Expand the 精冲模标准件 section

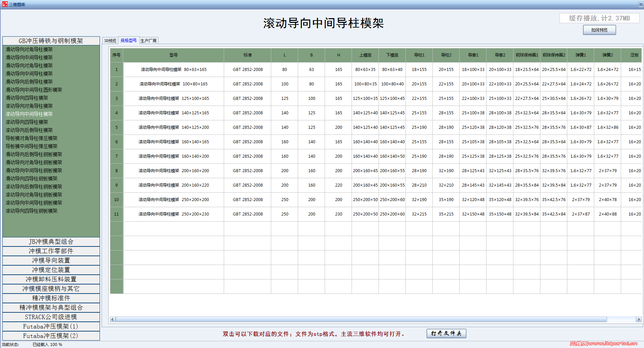click(x=51, y=298)
